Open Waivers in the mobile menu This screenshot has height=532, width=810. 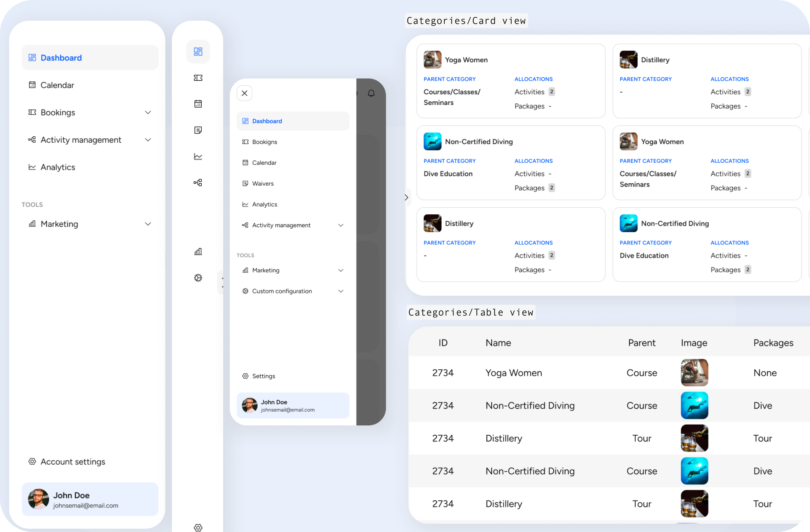tap(262, 184)
